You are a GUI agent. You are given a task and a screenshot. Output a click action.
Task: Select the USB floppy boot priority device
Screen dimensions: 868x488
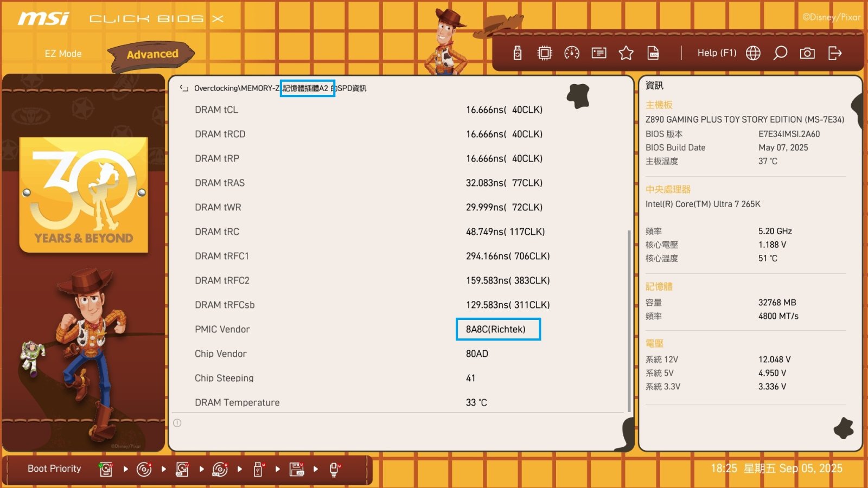click(297, 469)
